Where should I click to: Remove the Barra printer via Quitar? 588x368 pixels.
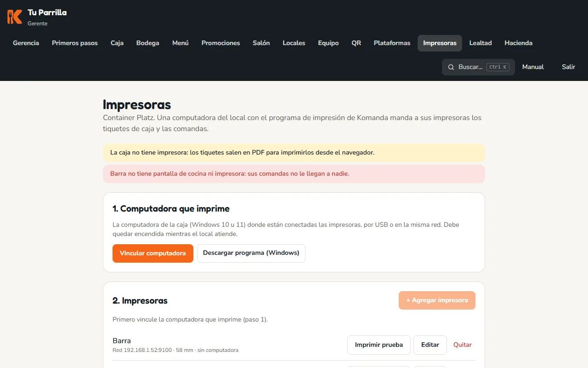pos(463,345)
